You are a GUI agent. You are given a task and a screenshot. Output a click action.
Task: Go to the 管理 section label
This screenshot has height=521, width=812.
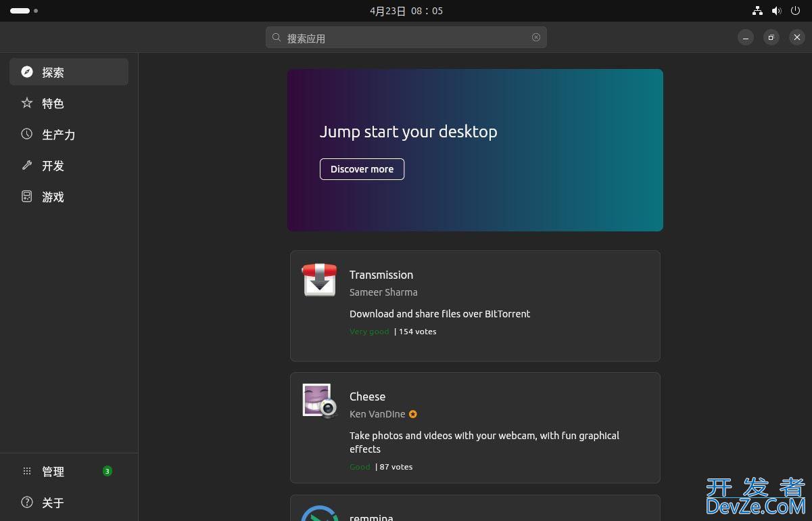53,472
